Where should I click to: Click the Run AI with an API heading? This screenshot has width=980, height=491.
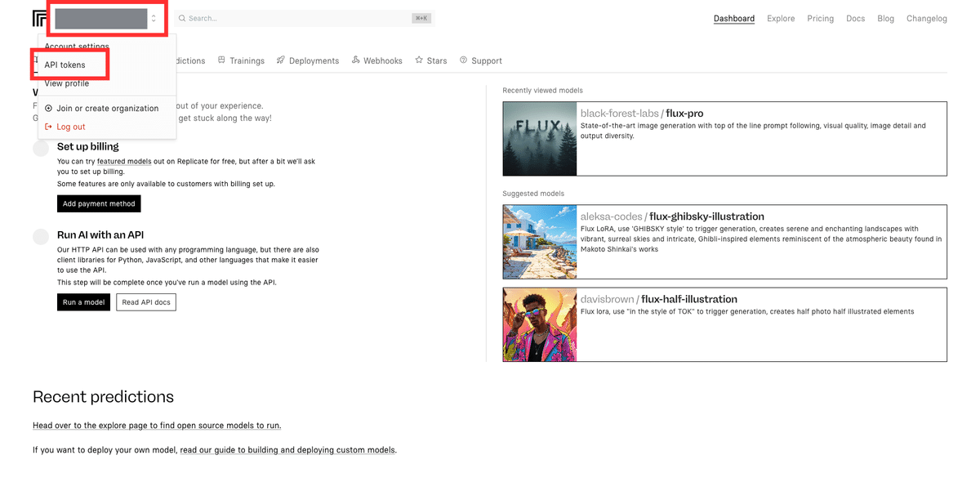click(x=100, y=235)
